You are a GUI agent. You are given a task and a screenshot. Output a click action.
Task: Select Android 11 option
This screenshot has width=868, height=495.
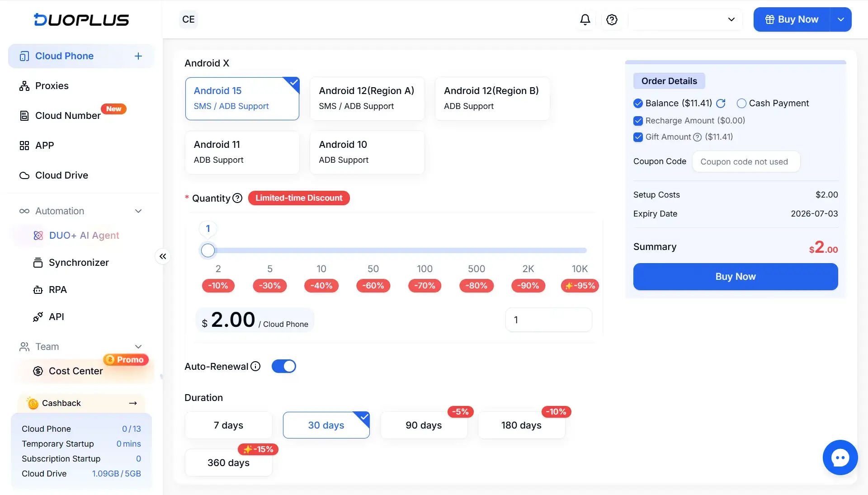coord(242,152)
